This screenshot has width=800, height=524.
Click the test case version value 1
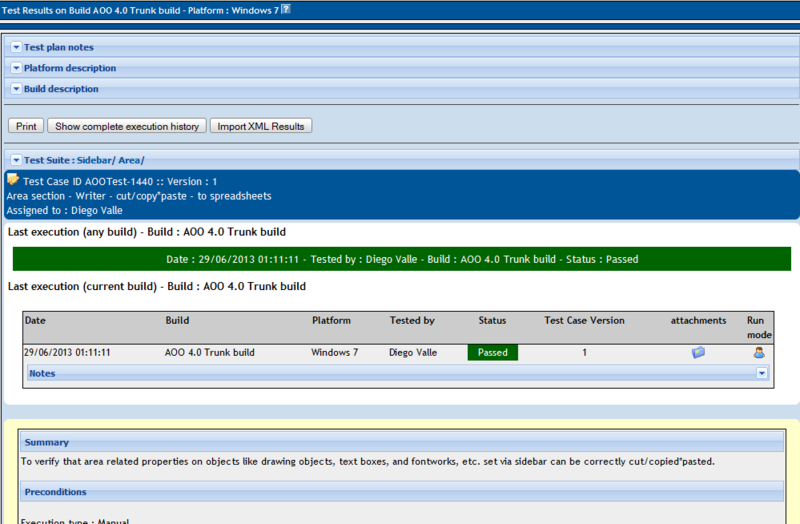point(584,353)
